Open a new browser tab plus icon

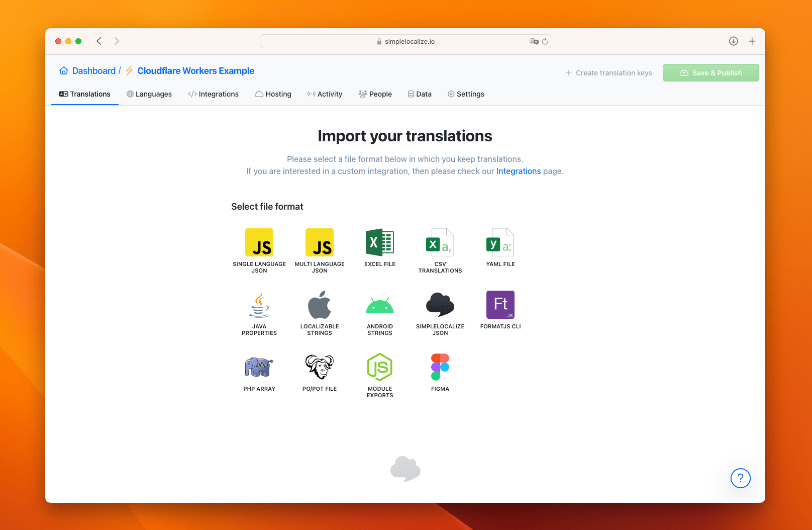(x=752, y=41)
